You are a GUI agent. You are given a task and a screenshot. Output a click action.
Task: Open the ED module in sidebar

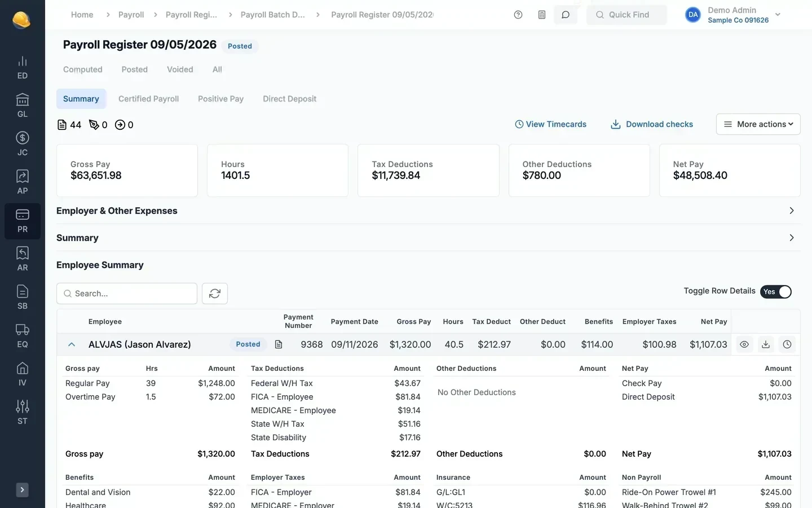23,68
